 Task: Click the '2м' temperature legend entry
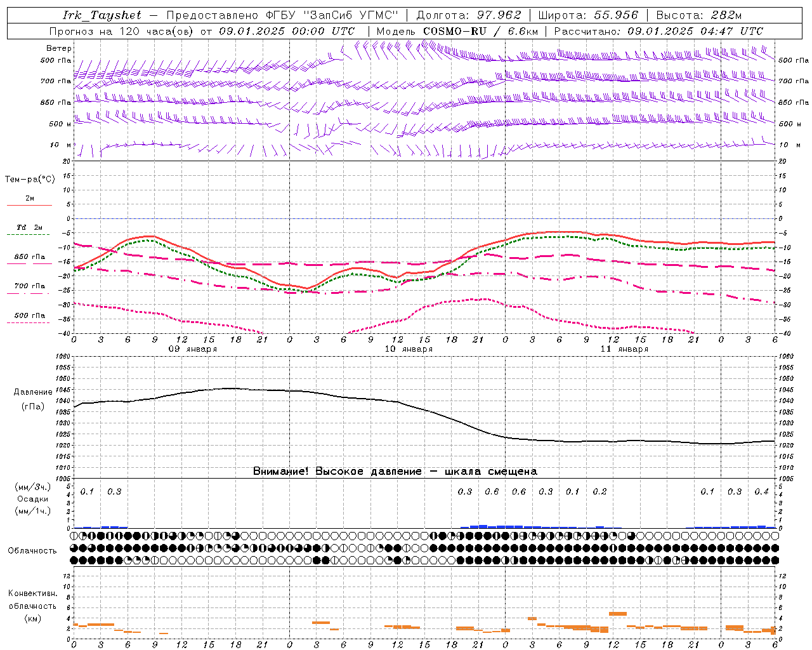point(30,199)
